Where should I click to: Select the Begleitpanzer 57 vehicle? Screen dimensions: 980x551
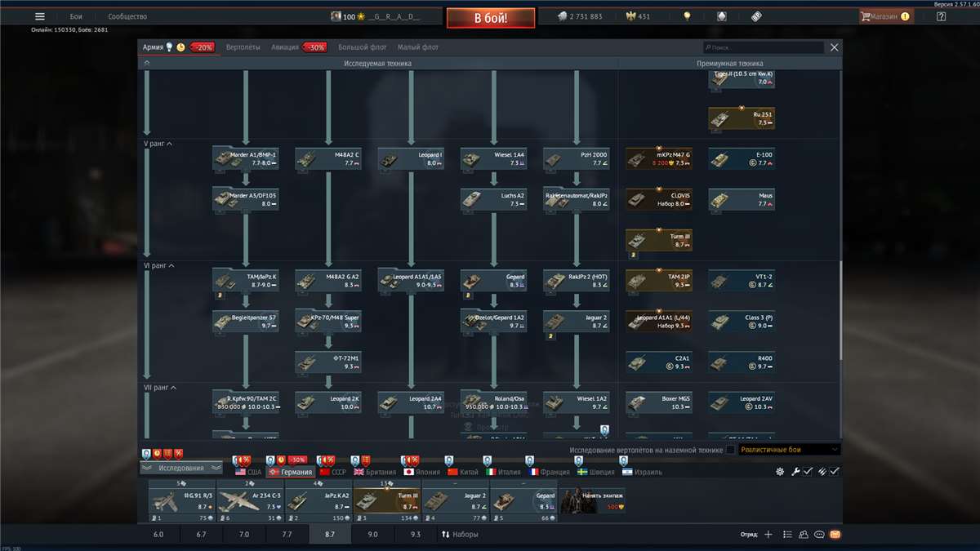click(x=245, y=321)
